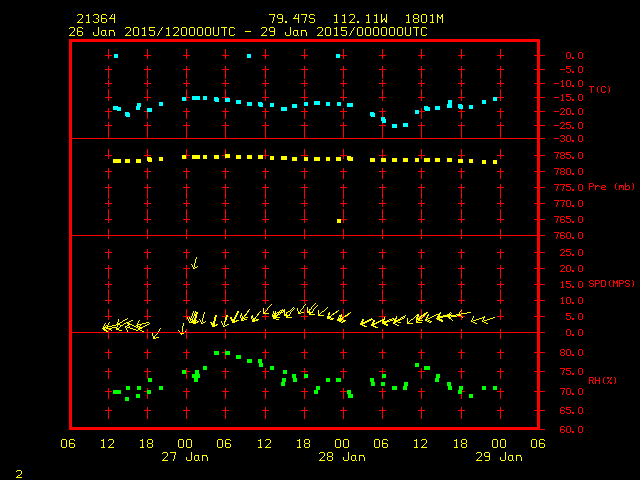Image resolution: width=640 pixels, height=480 pixels.
Task: Click the 29 Jan date label
Action: (498, 457)
